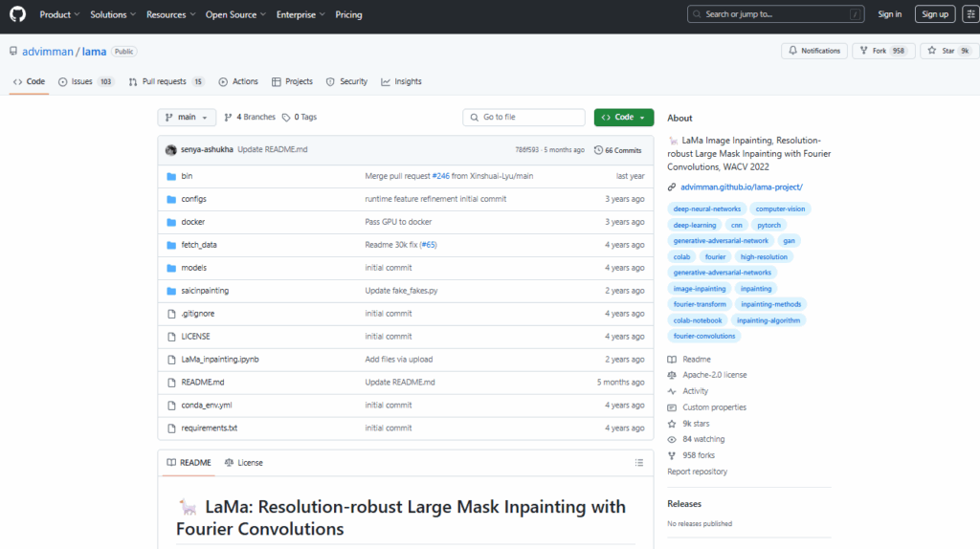The image size is (980, 549).
Task: Click the deep-neural-networks topic tag
Action: 707,209
